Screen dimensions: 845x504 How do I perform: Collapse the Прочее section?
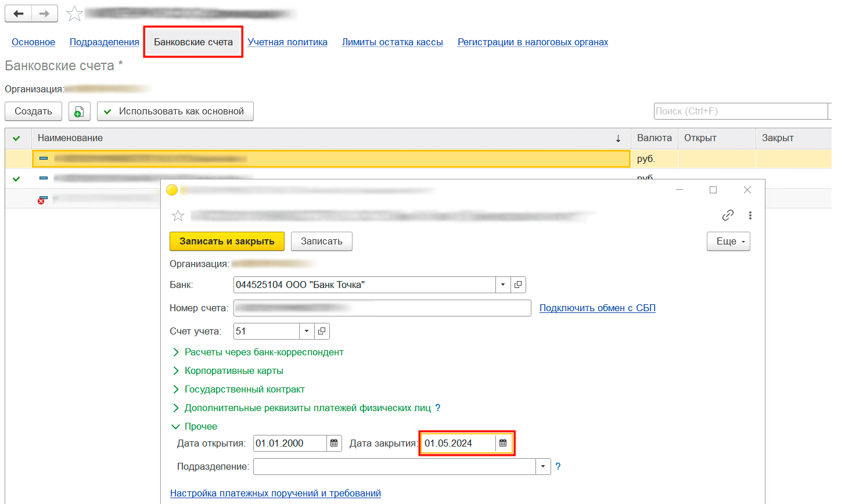(x=176, y=426)
